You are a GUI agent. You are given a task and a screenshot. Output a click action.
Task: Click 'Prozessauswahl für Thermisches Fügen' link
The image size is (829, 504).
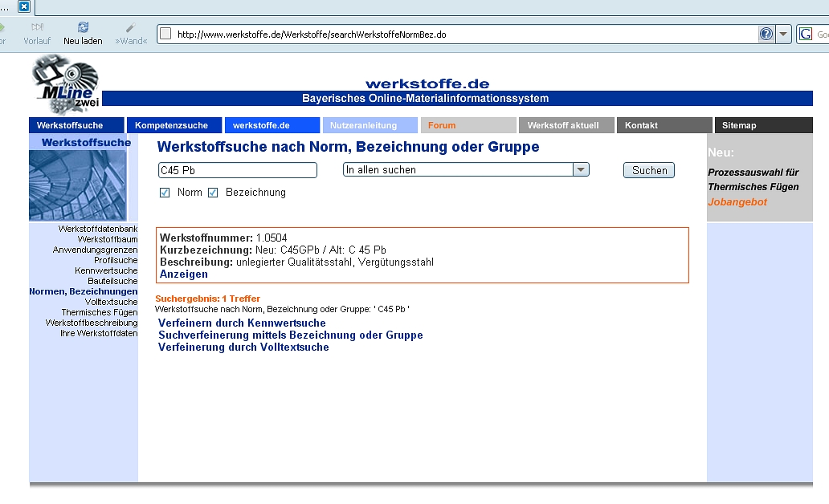coord(753,180)
